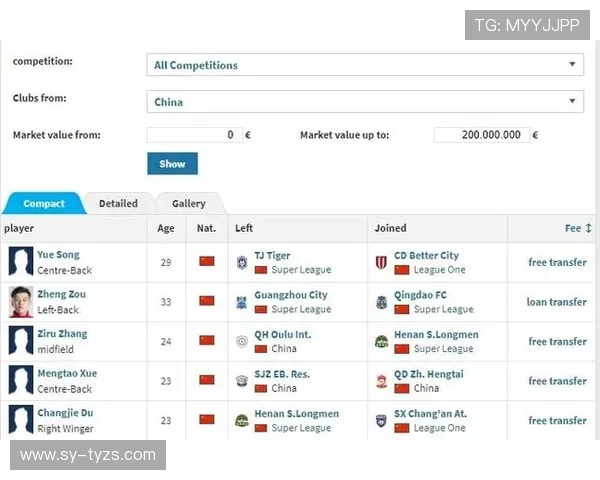Sort table by Fee column
600x480 pixels.
click(x=577, y=228)
